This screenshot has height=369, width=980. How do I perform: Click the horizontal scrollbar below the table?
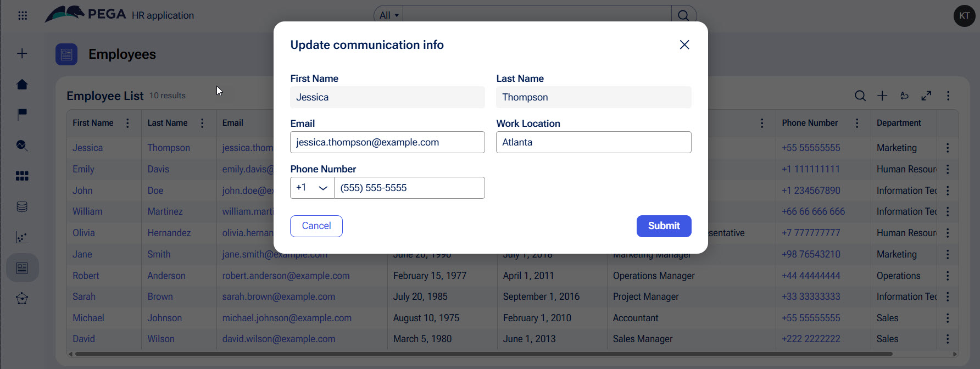(x=483, y=354)
